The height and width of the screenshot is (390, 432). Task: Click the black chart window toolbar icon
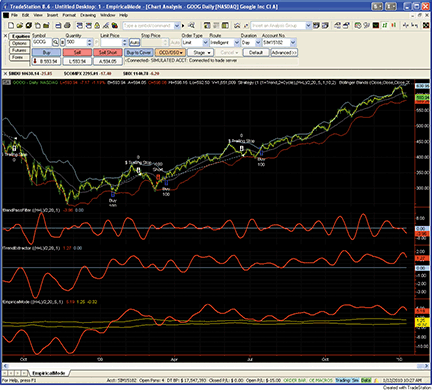click(376, 25)
